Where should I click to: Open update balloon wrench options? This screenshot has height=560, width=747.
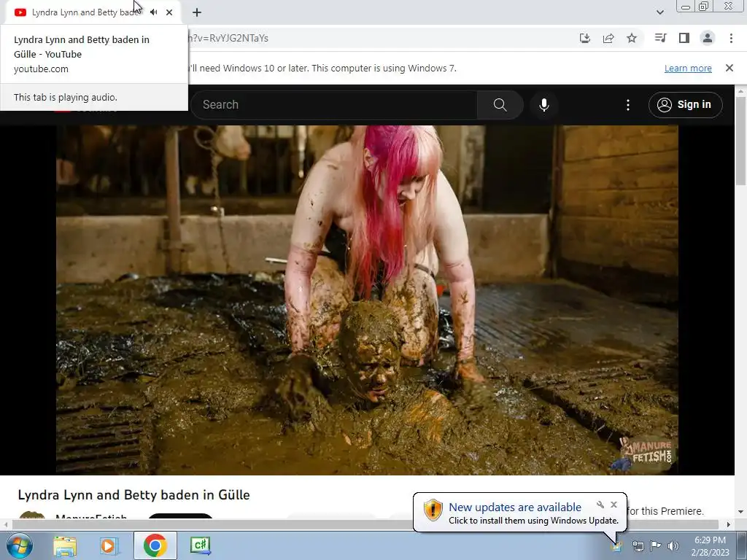click(x=600, y=505)
